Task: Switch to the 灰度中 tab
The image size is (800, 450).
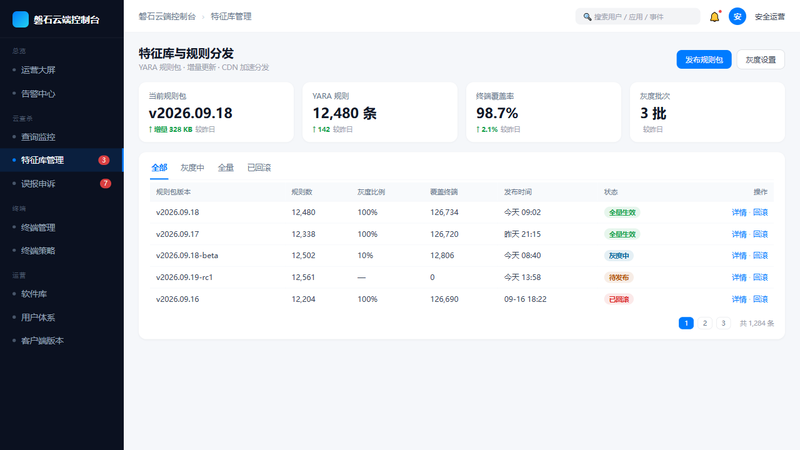Action: (x=192, y=168)
